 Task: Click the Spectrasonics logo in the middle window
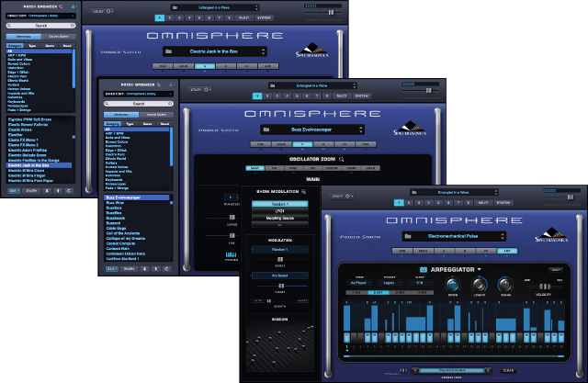point(410,129)
